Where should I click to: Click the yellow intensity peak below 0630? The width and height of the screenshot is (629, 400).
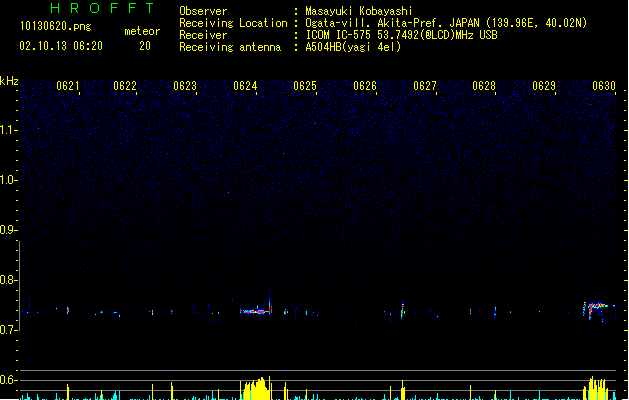(x=596, y=388)
